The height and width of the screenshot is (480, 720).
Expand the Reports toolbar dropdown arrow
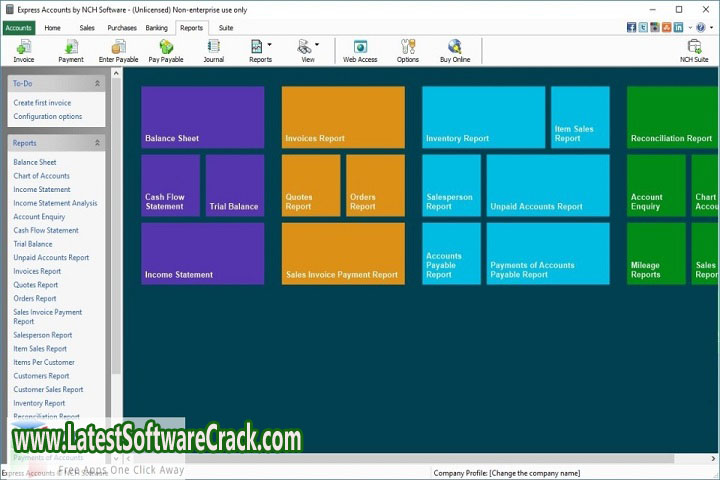[x=270, y=45]
